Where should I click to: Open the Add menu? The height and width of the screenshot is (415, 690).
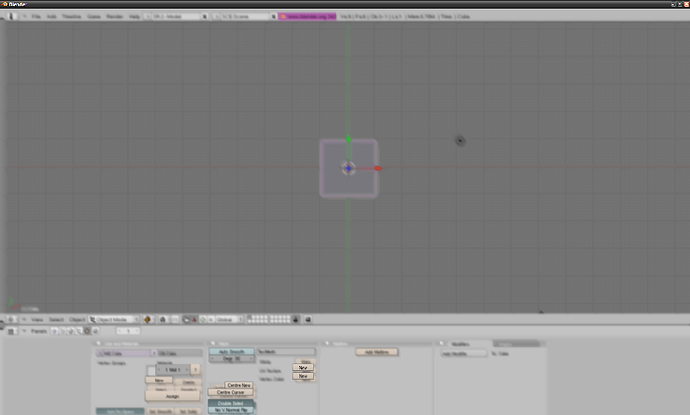51,16
